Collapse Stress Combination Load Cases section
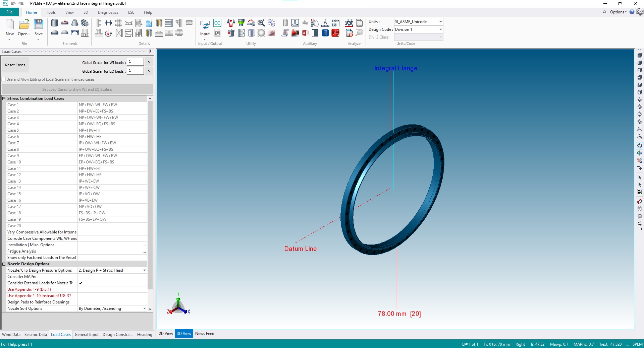644x348 pixels. point(4,98)
